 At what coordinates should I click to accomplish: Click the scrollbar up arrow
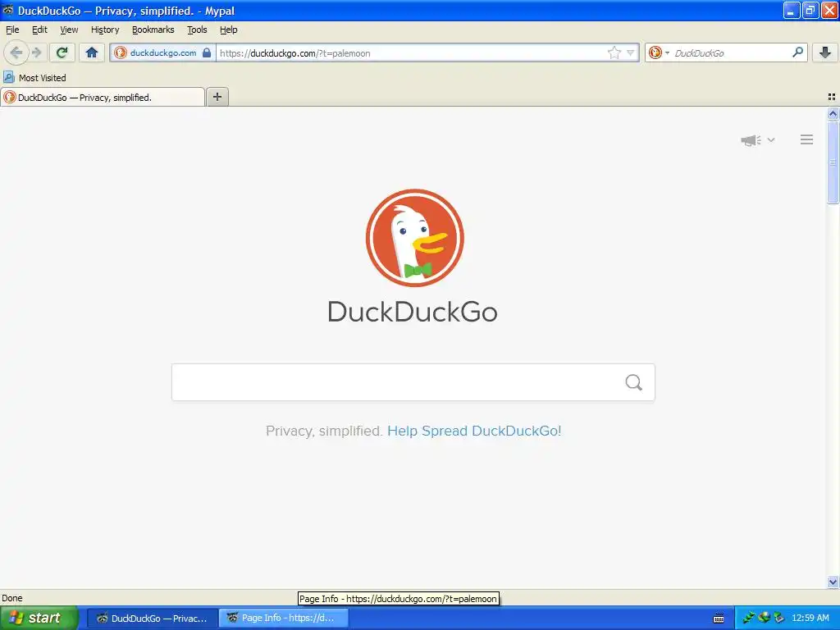[x=833, y=113]
